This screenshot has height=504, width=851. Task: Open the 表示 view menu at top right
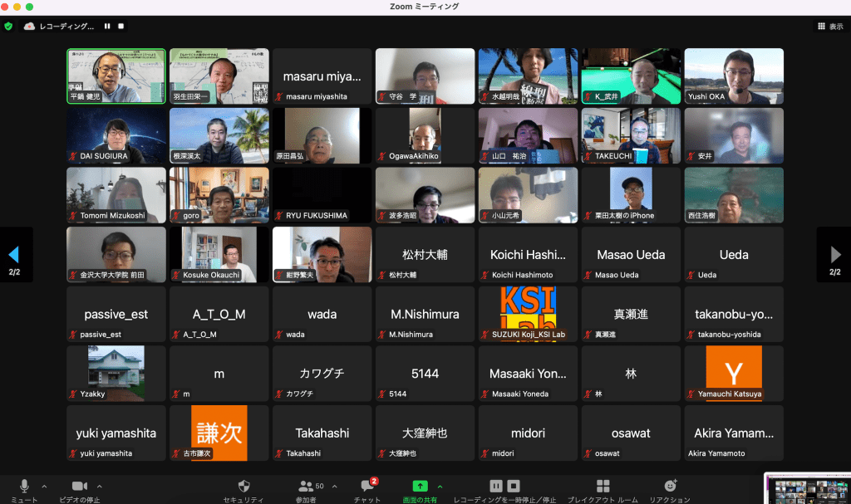(x=829, y=27)
